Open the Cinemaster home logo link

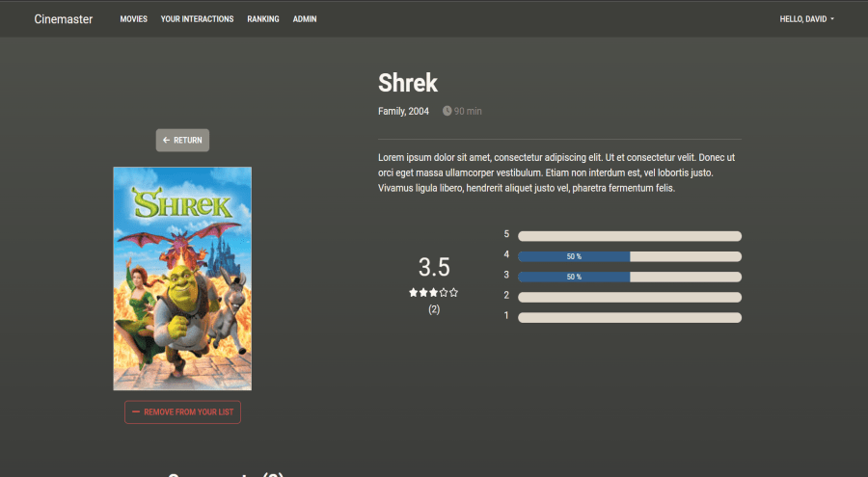[x=63, y=19]
